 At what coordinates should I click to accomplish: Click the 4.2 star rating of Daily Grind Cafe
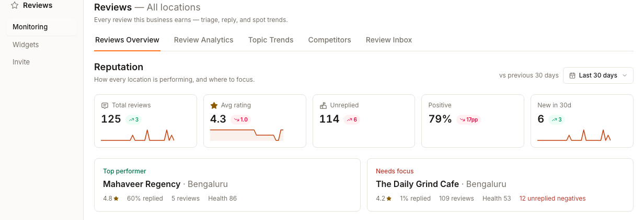click(x=384, y=199)
